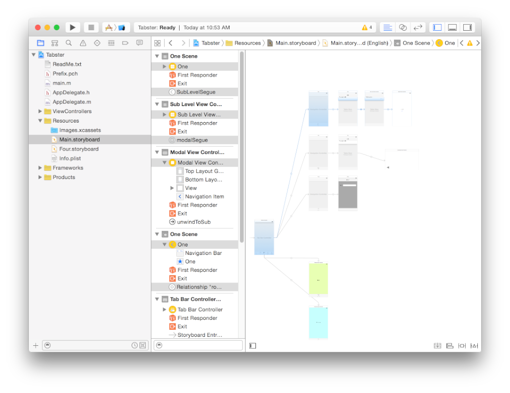Toggle the utilities pane visibility
This screenshot has height=393, width=510.
(x=467, y=27)
